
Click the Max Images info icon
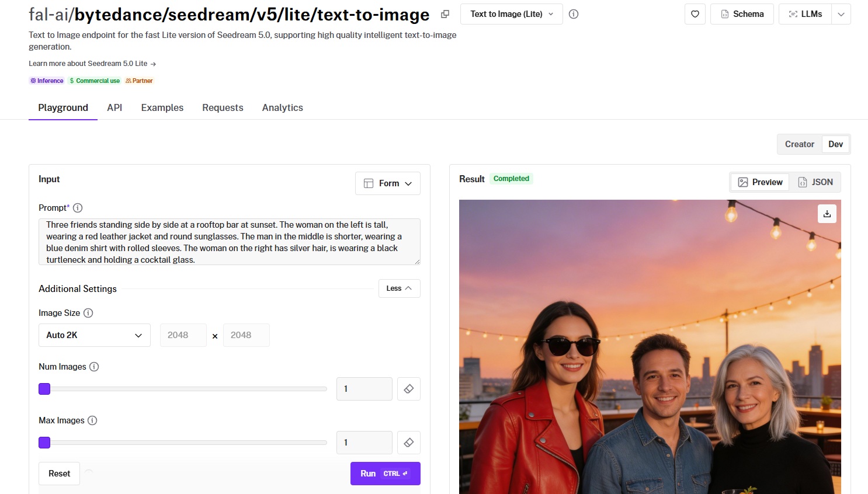(92, 420)
